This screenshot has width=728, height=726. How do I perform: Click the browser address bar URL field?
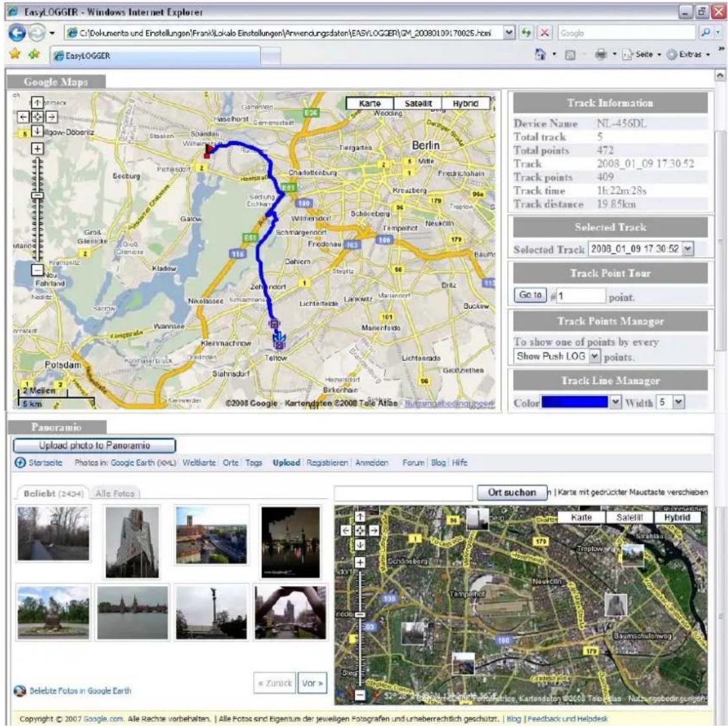pos(284,33)
